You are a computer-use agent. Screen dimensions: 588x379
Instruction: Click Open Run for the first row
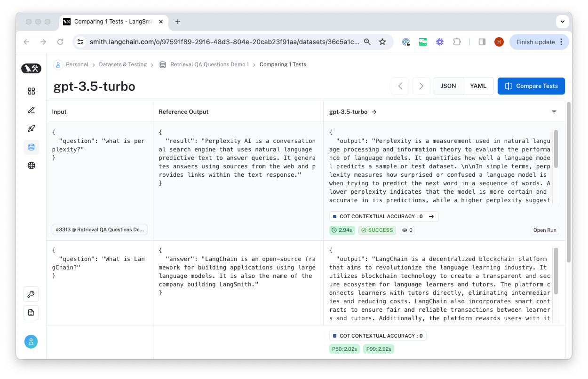coord(545,230)
